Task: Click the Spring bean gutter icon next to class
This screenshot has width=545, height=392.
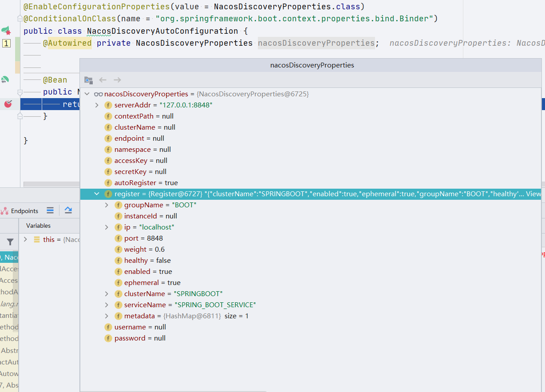Action: click(6, 31)
